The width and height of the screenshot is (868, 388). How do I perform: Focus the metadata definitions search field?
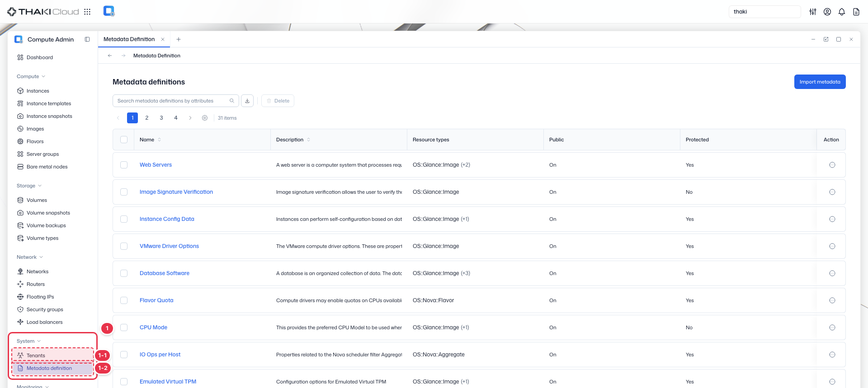point(175,101)
